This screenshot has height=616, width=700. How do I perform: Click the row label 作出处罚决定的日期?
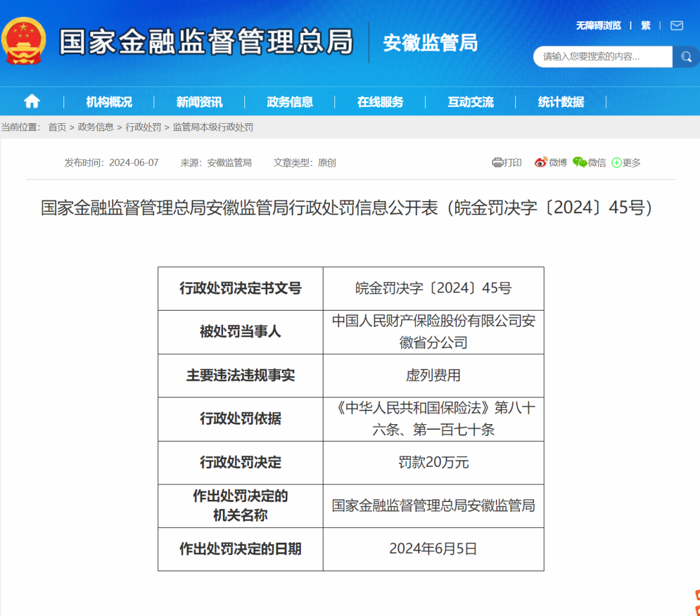[240, 549]
